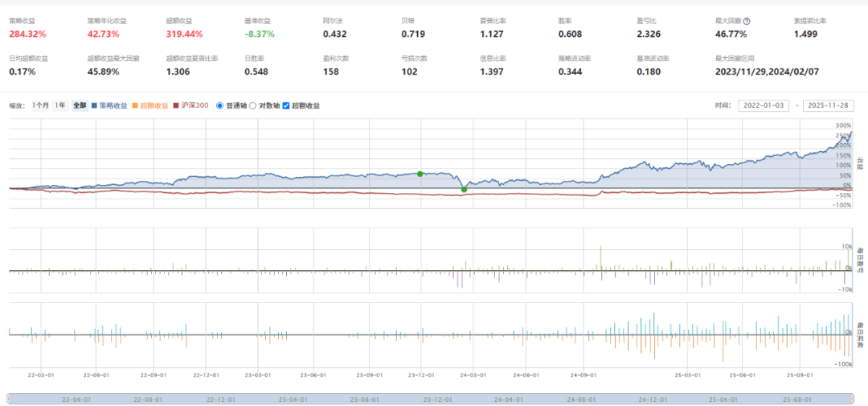
Task: Open the end date field 2025-11-28
Action: 828,106
